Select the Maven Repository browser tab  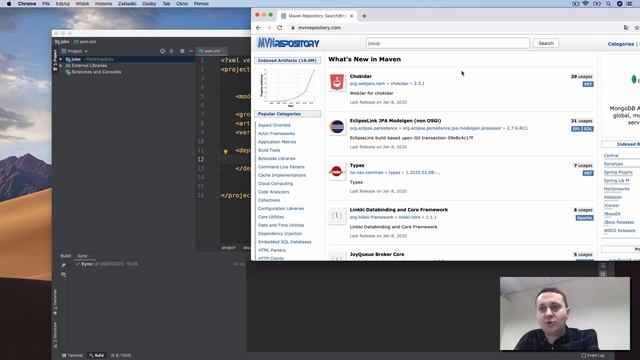coord(317,16)
